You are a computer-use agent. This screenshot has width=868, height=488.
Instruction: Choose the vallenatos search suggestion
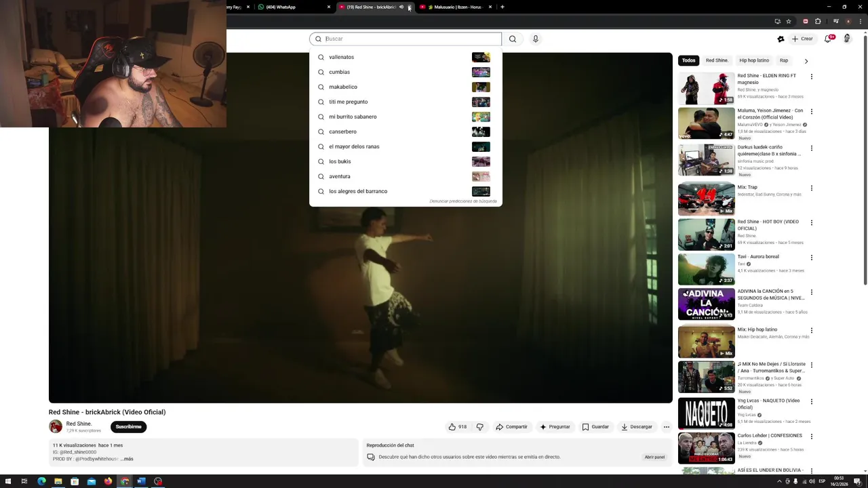tap(406, 57)
